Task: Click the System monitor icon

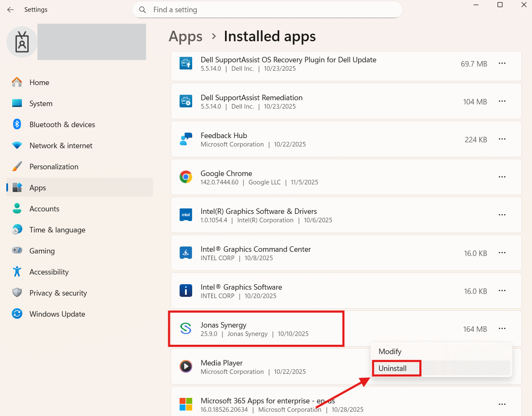Action: [x=17, y=103]
